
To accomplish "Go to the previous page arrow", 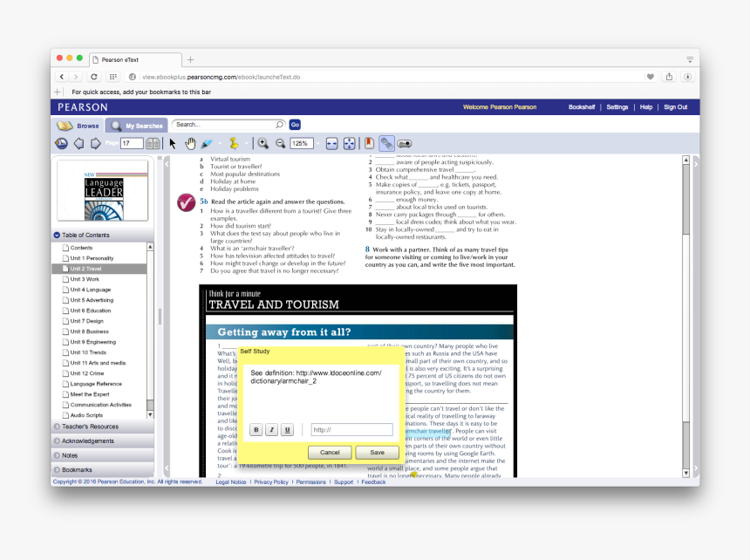I will (x=78, y=143).
